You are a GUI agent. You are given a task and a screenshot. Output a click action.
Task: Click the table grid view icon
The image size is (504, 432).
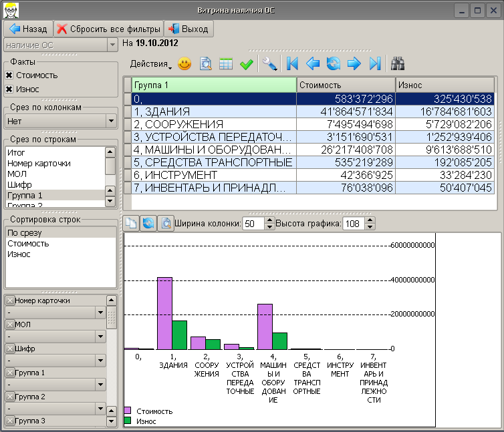pyautogui.click(x=226, y=64)
